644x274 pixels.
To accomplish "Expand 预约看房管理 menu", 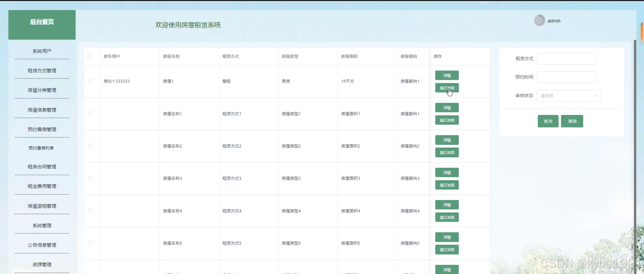I will tap(42, 129).
